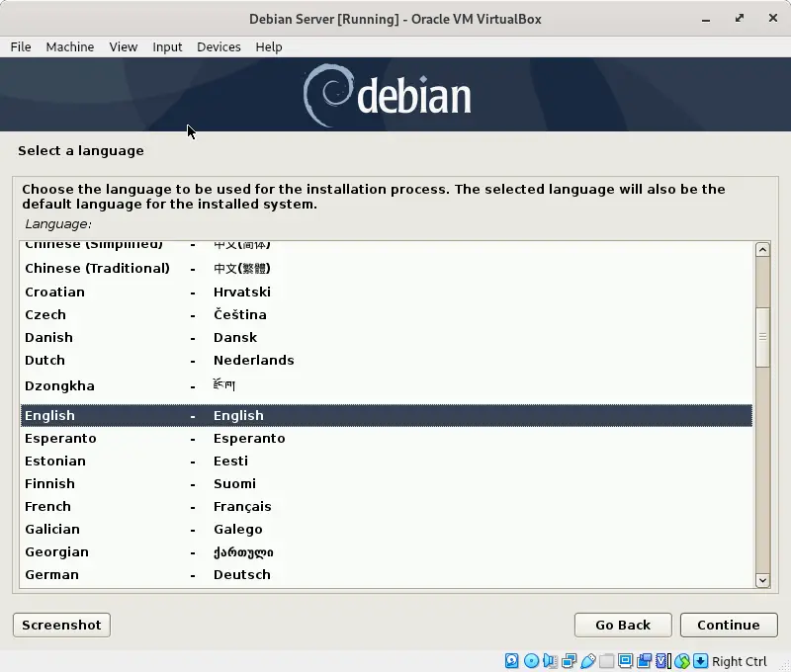Screen dimensions: 791x672
Task: Open the audio status icon
Action: point(550,660)
